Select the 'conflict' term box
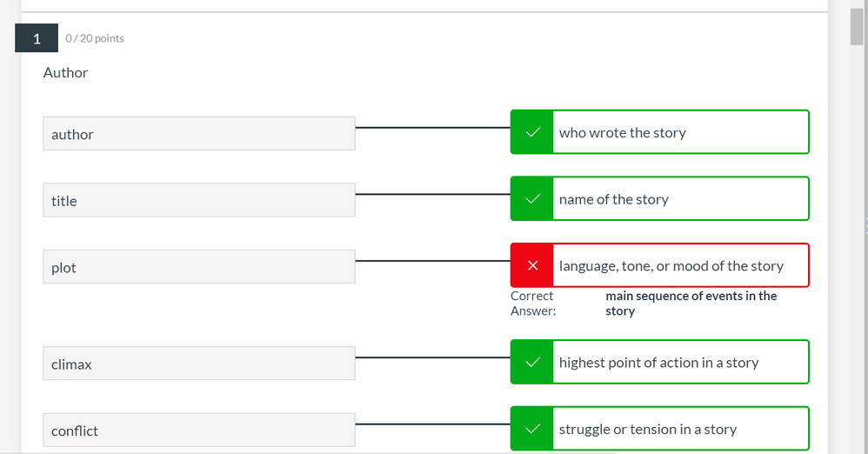This screenshot has width=868, height=454. 199,430
